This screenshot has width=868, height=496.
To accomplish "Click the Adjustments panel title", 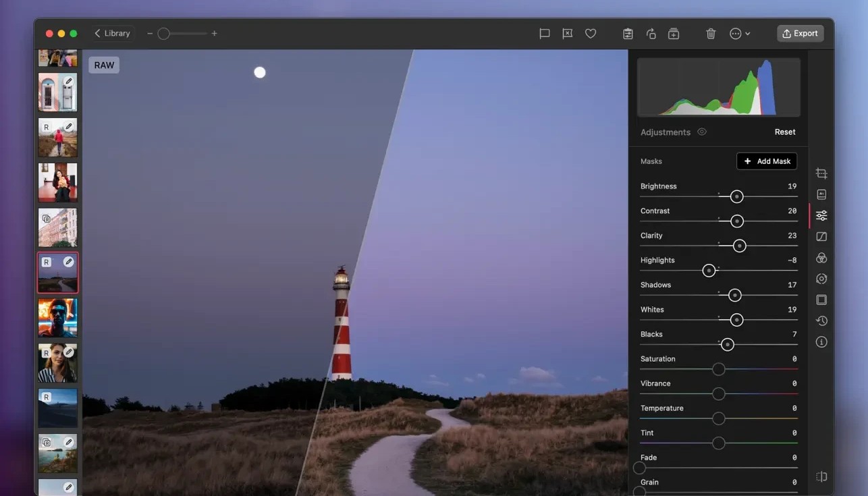I will tap(666, 132).
